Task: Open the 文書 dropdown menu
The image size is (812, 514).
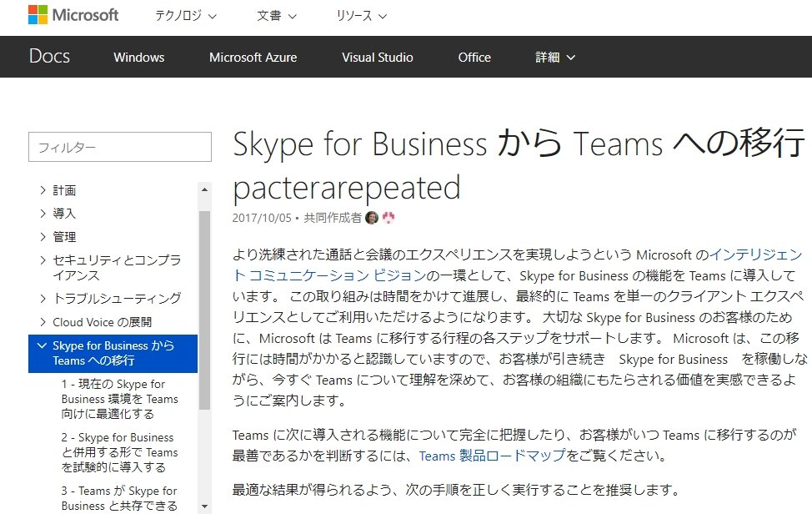Action: (277, 16)
